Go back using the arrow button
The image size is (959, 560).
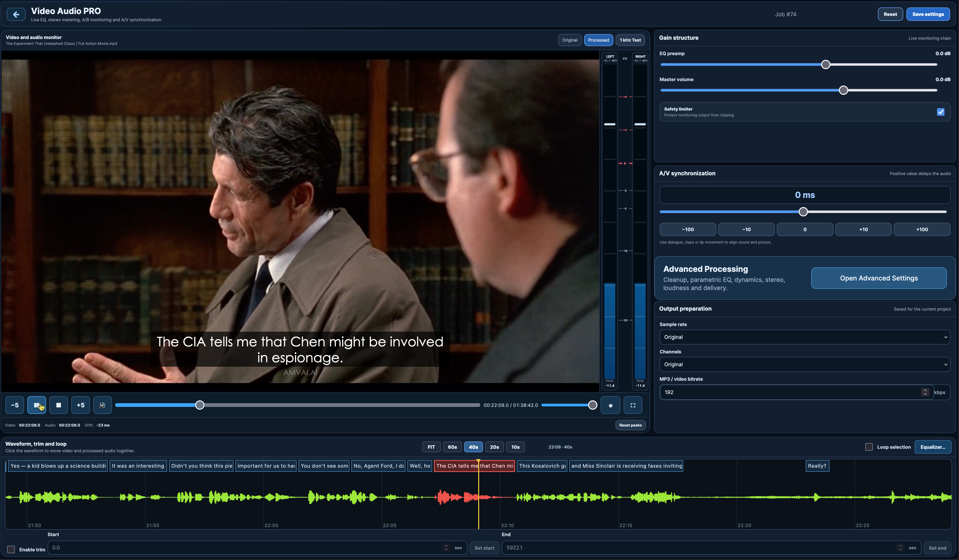click(x=16, y=14)
